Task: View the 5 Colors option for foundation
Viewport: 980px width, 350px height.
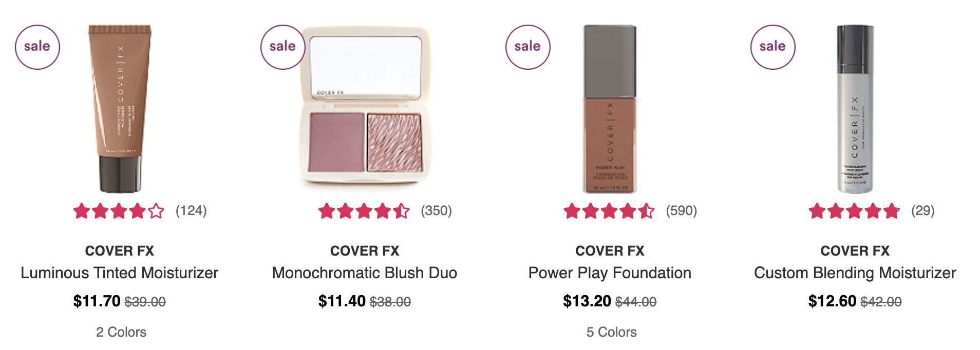Action: [612, 332]
